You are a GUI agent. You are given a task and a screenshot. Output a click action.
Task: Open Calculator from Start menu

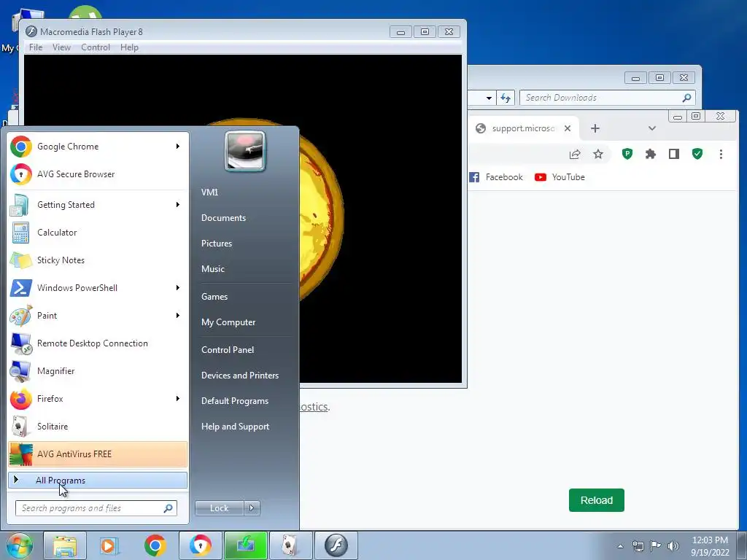pyautogui.click(x=98, y=233)
